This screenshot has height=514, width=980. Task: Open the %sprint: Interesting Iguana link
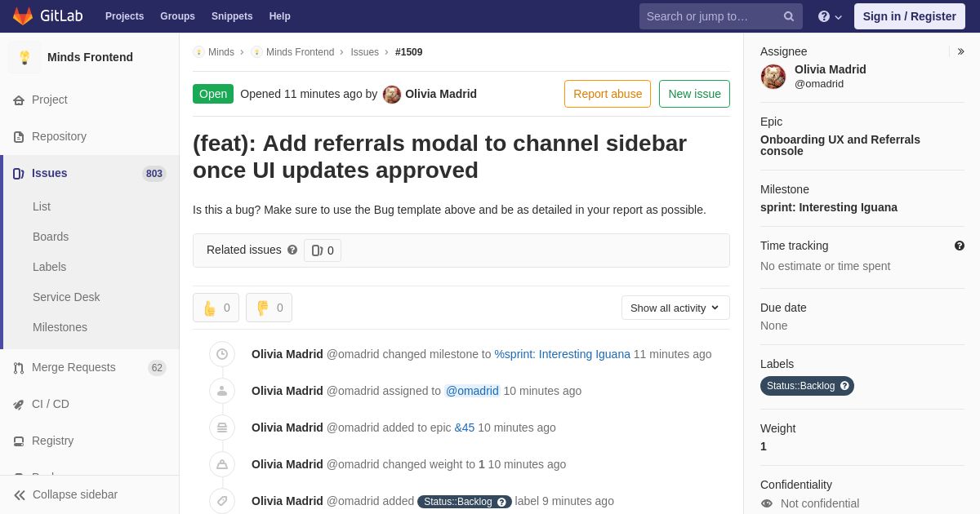pos(563,354)
